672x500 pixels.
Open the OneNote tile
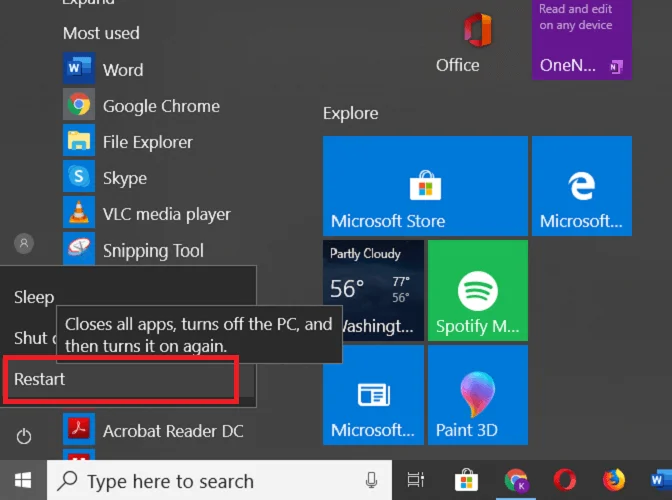click(x=582, y=40)
